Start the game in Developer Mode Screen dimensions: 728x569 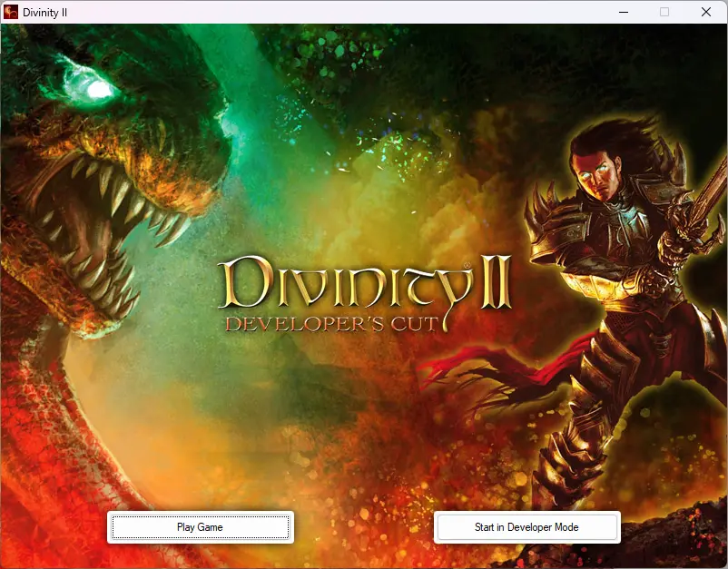coord(527,526)
